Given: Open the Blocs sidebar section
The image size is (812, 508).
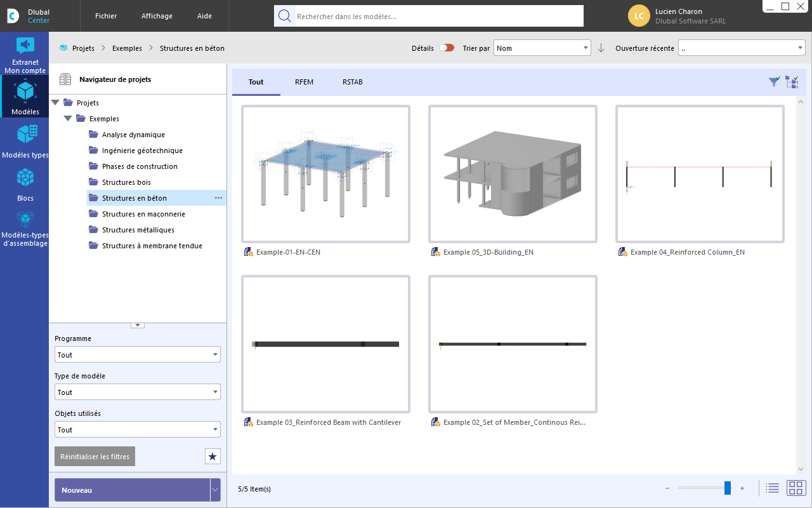Looking at the screenshot, I should click(x=25, y=184).
